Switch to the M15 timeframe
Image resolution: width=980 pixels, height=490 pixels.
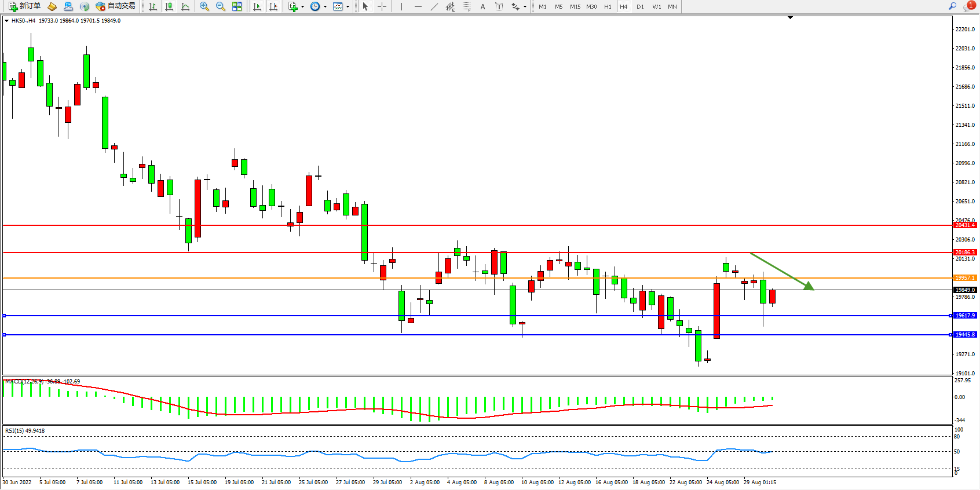(x=575, y=6)
